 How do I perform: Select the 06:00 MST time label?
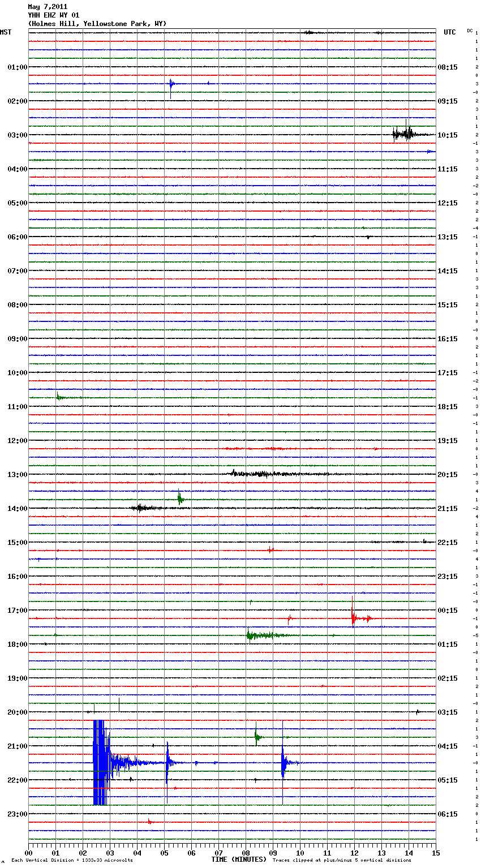click(x=18, y=237)
